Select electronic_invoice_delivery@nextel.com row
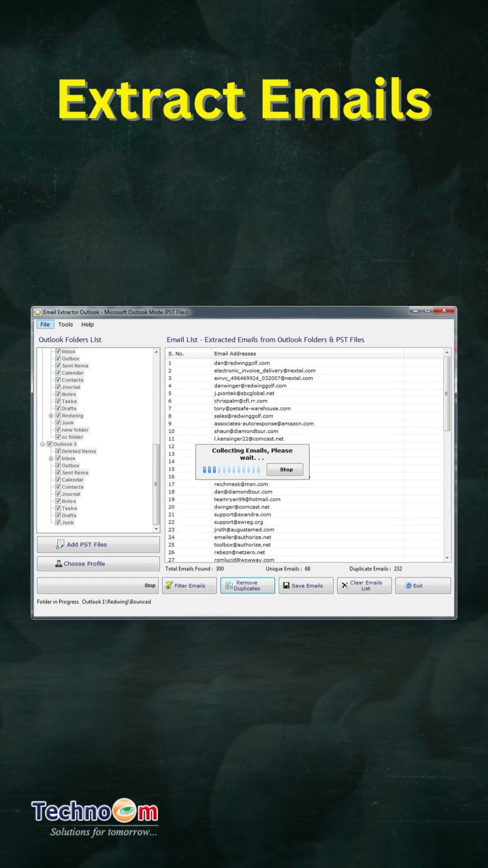 pos(305,371)
